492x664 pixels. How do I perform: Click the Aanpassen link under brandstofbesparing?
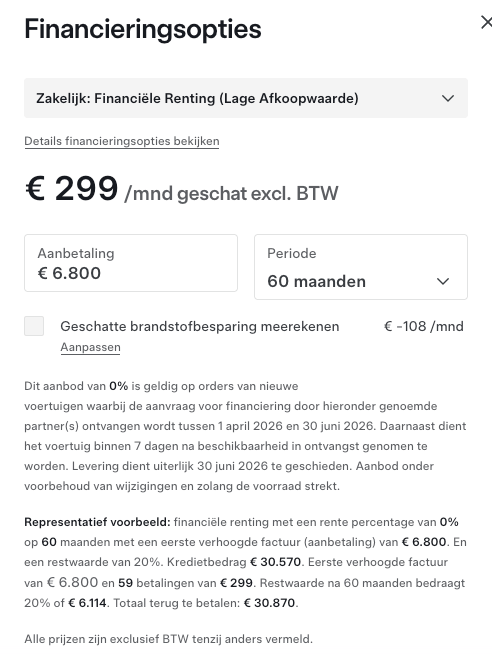point(90,347)
